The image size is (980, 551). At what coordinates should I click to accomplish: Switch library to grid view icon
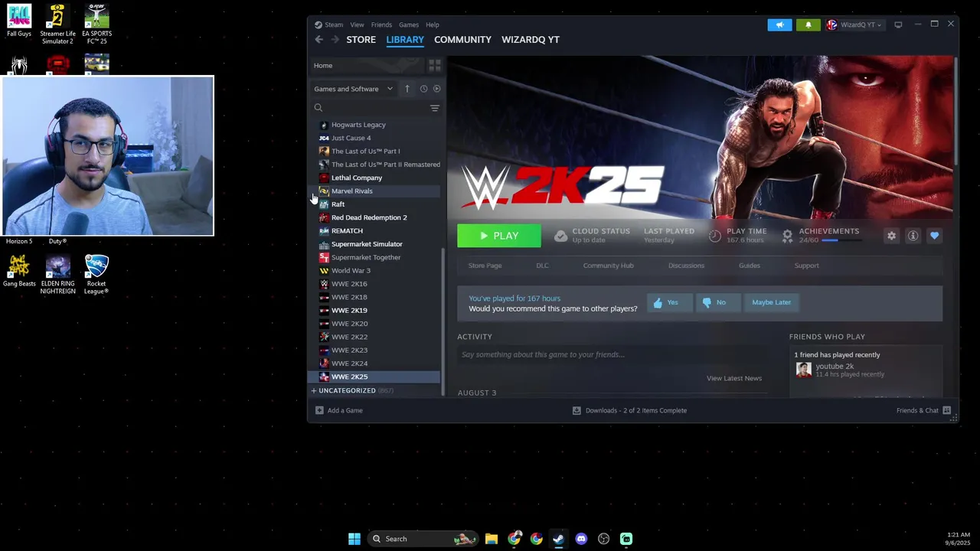434,66
